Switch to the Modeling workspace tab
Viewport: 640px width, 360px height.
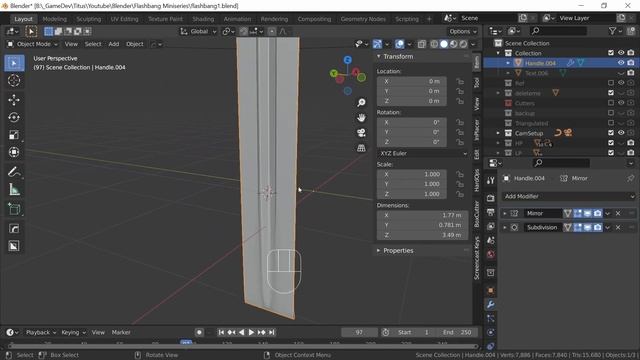54,19
